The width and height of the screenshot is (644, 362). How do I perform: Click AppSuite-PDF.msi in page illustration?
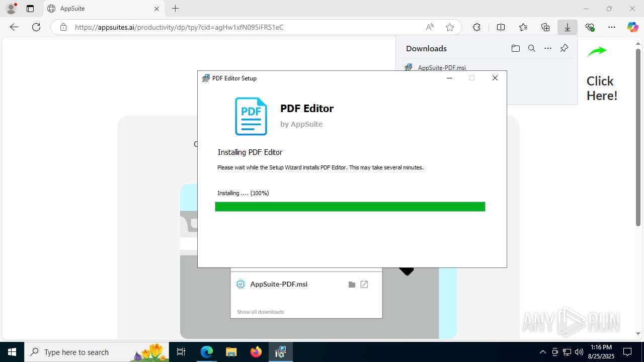[279, 284]
